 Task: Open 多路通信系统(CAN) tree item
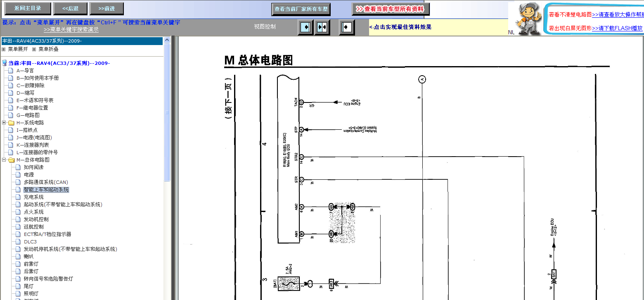point(46,182)
